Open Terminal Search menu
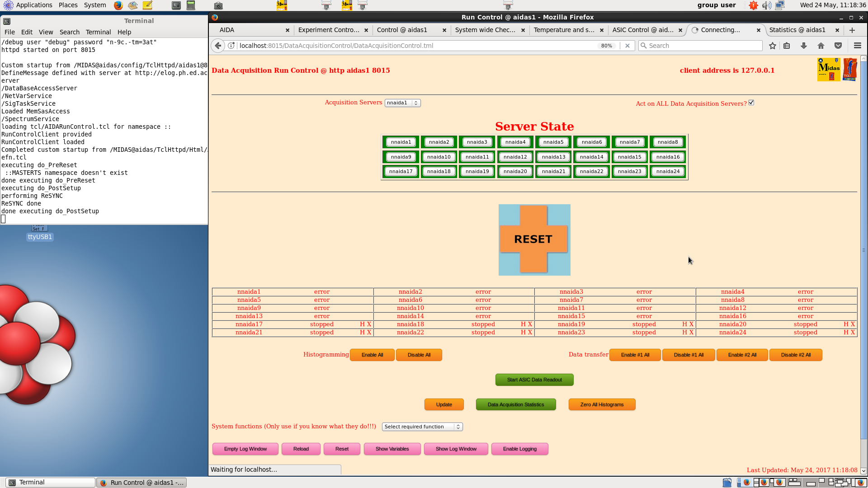The image size is (868, 488). pyautogui.click(x=69, y=32)
